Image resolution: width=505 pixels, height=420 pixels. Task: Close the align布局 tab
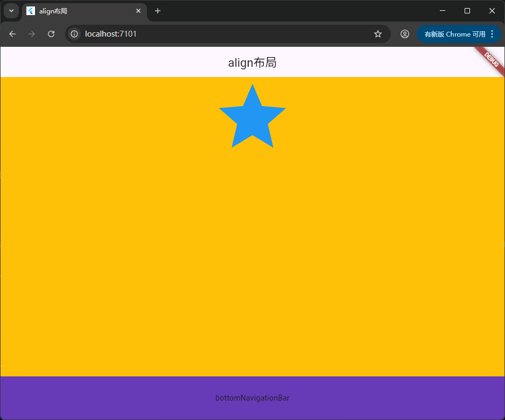click(138, 11)
